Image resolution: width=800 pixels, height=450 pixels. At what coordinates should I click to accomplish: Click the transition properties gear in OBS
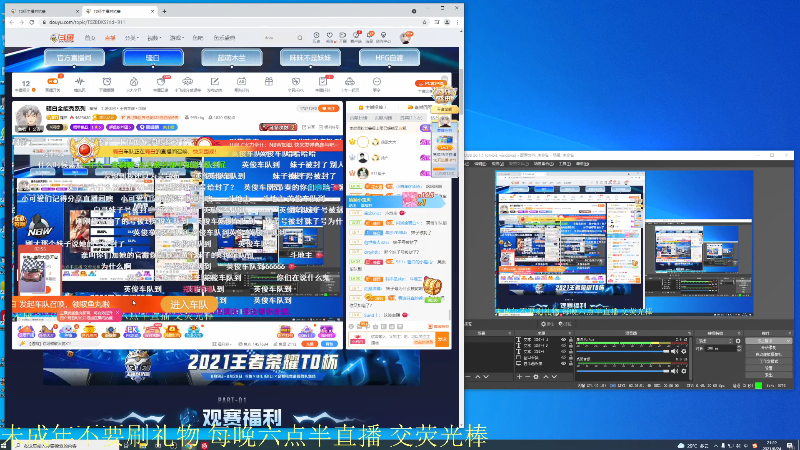[x=738, y=341]
